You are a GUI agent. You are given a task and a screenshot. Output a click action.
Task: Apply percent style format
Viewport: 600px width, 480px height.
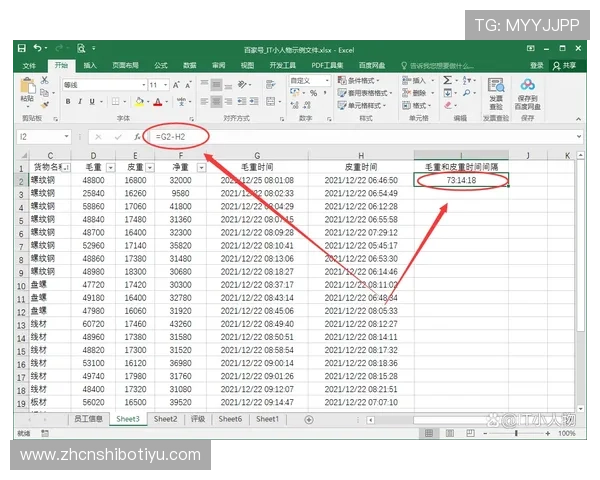(313, 93)
